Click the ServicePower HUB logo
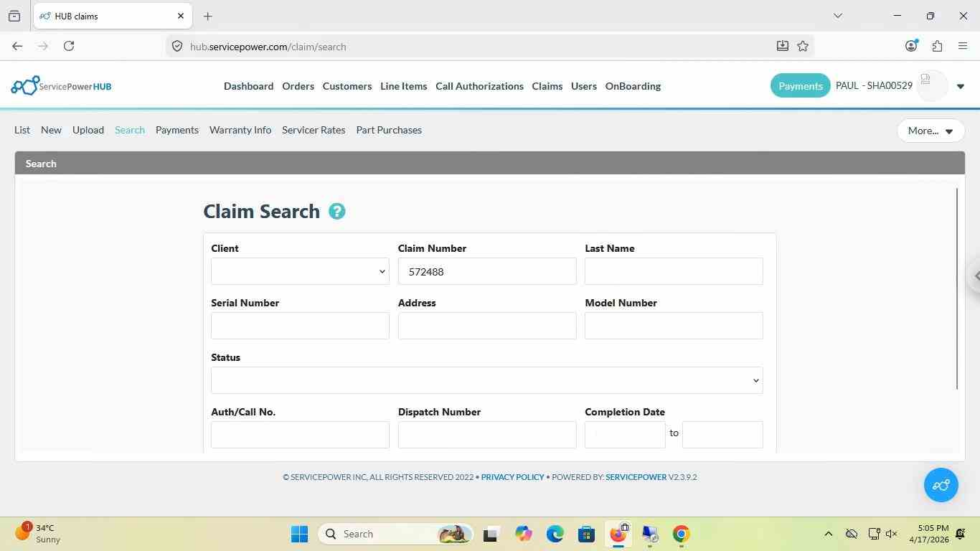 tap(61, 86)
